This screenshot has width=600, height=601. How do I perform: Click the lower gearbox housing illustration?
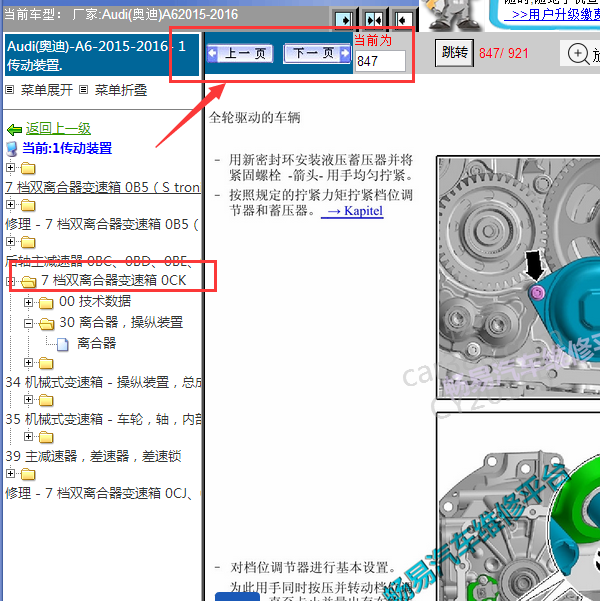tap(518, 507)
